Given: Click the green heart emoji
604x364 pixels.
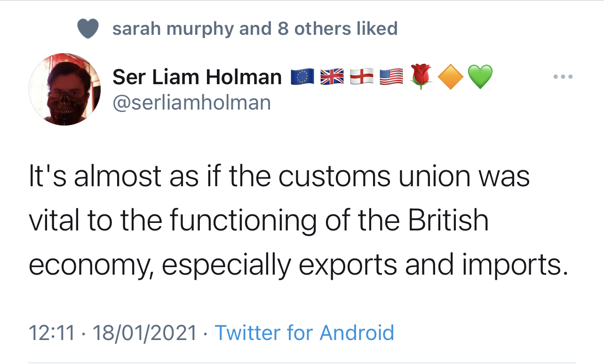Looking at the screenshot, I should [x=480, y=77].
